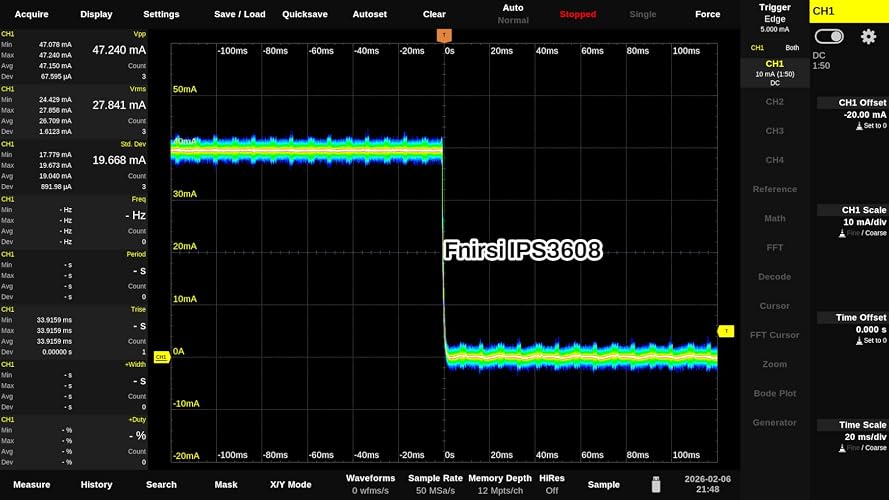Click the yellow CH1 header tab
The image size is (889, 500).
[849, 11]
